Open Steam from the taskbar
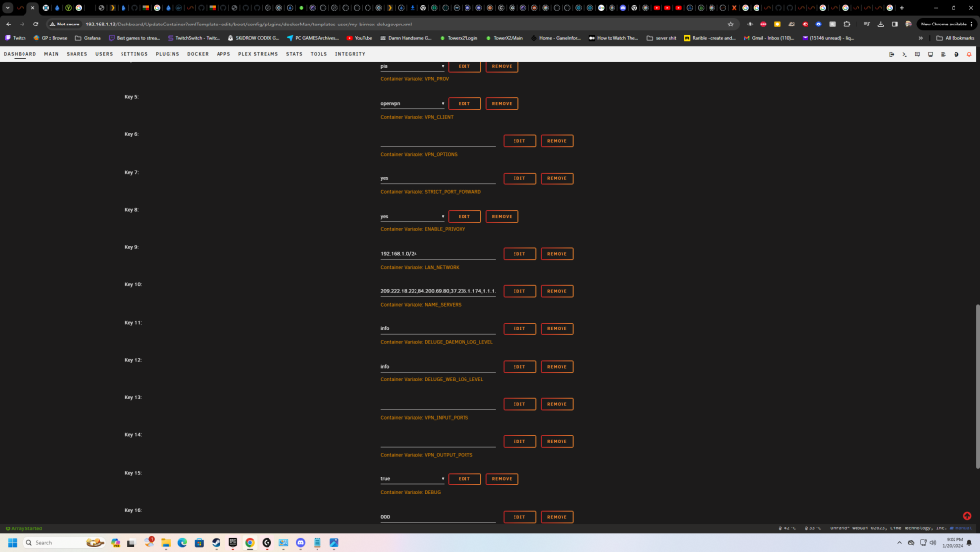 point(217,542)
